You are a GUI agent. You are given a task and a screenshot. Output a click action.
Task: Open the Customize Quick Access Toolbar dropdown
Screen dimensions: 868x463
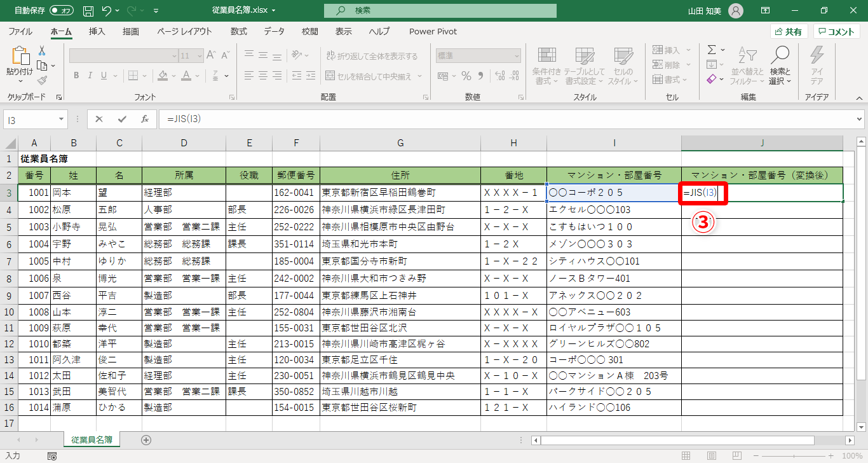(x=156, y=11)
